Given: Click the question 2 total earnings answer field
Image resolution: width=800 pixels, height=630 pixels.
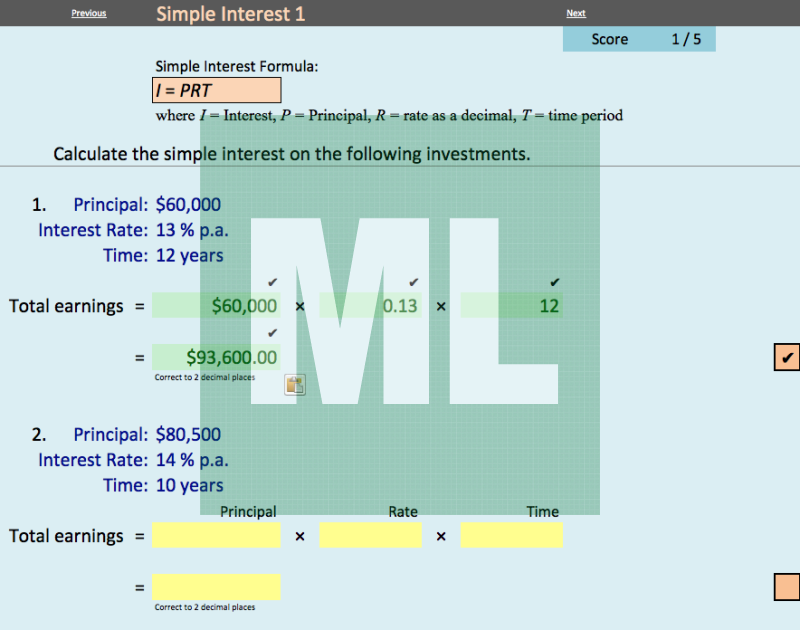Looking at the screenshot, I should 216,587.
